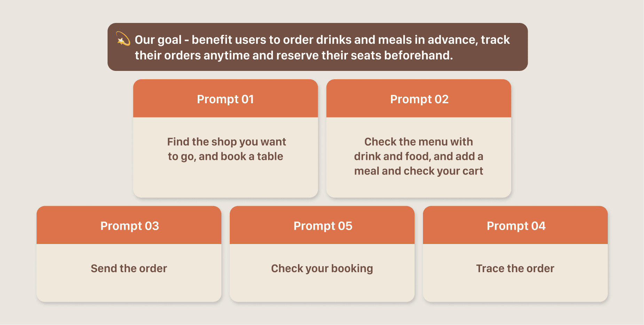Click the shooting star icon in the banner
Screen dimensions: 644x325
(123, 39)
